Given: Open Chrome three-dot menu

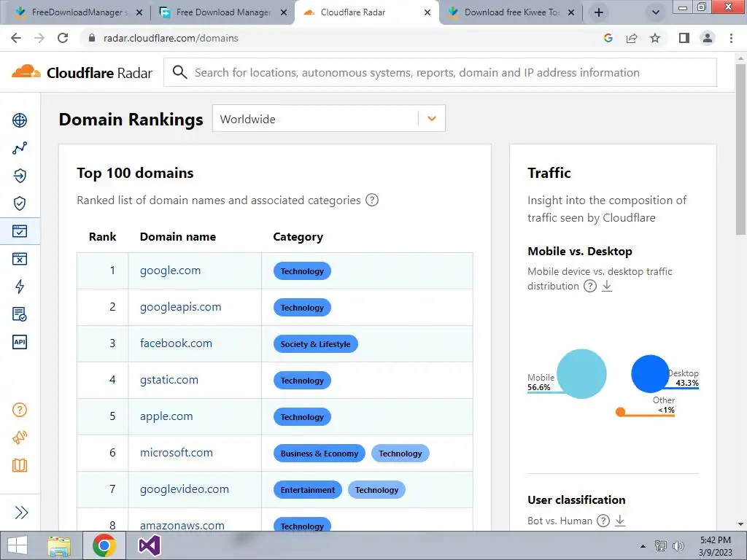Looking at the screenshot, I should click(731, 38).
